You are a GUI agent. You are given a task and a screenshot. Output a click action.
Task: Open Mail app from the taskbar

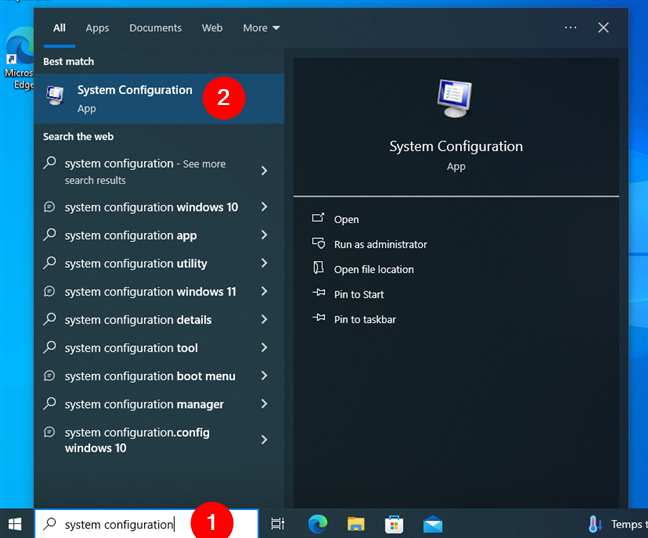coord(433,524)
